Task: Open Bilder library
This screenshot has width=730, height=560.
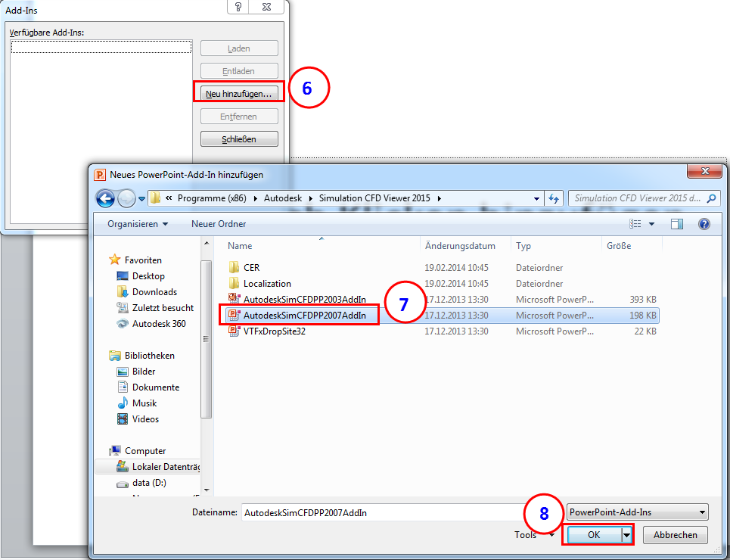Action: point(144,372)
